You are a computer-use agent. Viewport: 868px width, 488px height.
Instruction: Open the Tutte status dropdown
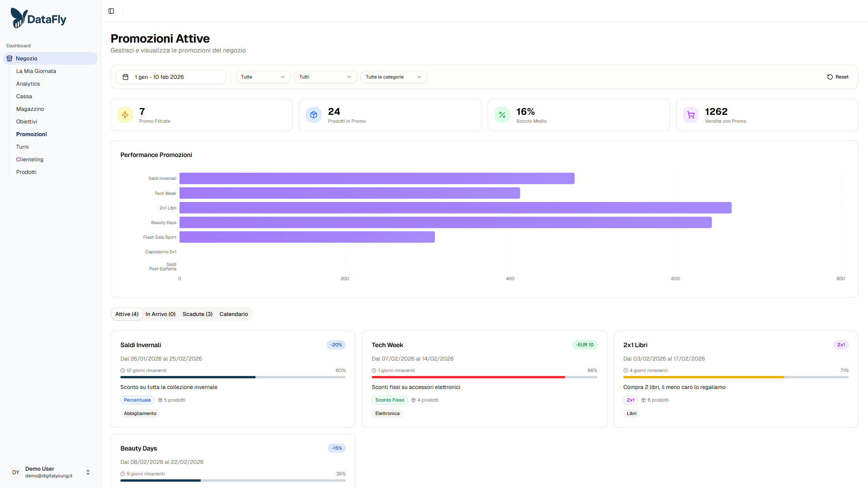coord(263,77)
